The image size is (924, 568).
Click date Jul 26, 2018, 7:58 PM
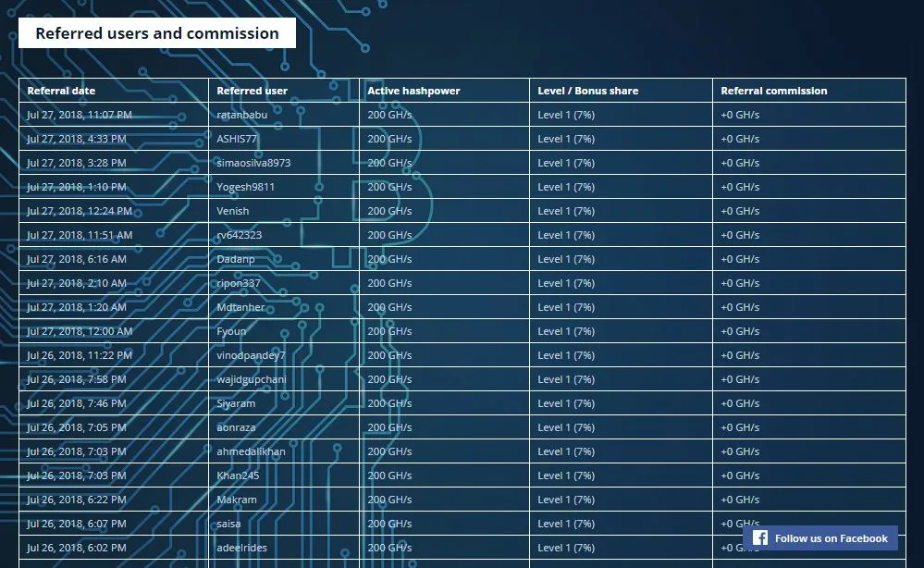77,379
